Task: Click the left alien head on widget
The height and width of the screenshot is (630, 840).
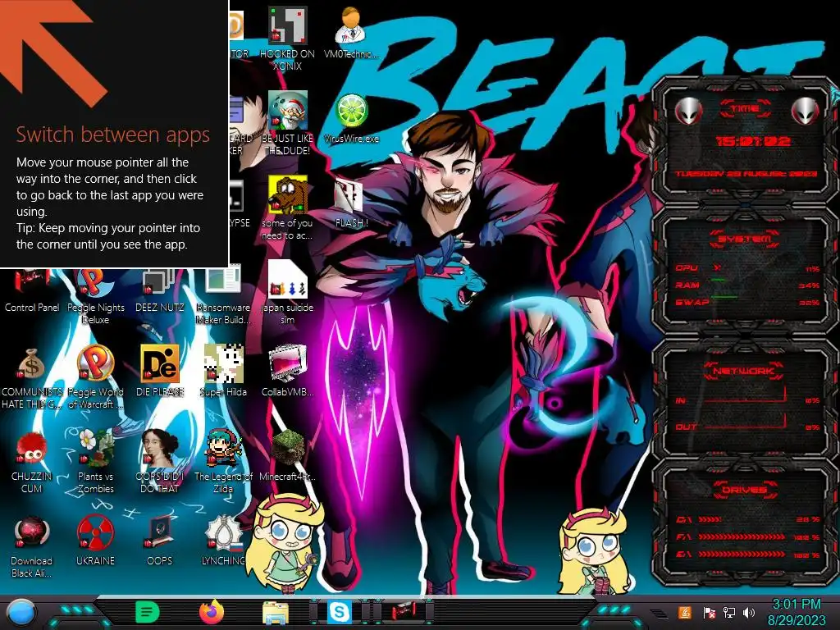Action: 688,111
